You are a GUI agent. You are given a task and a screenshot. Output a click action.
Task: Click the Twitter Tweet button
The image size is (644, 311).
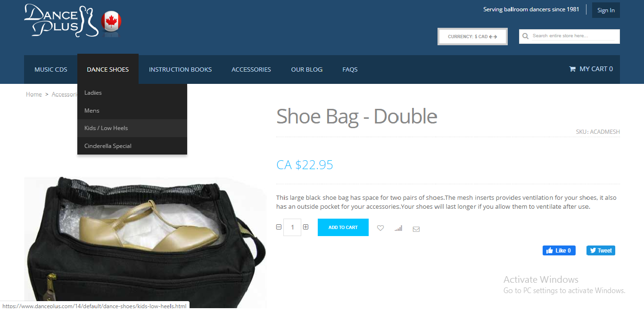[x=601, y=250]
